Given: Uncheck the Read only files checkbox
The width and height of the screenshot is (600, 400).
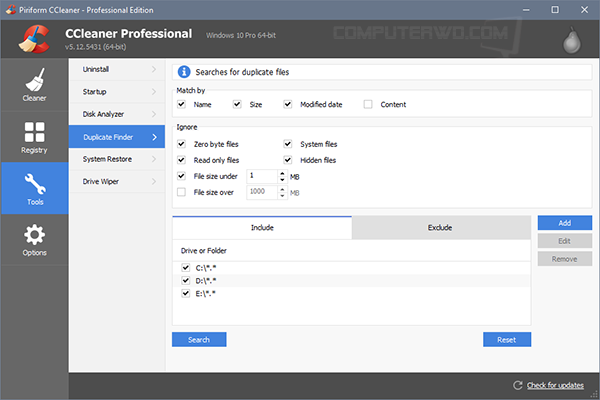Looking at the screenshot, I should [181, 160].
